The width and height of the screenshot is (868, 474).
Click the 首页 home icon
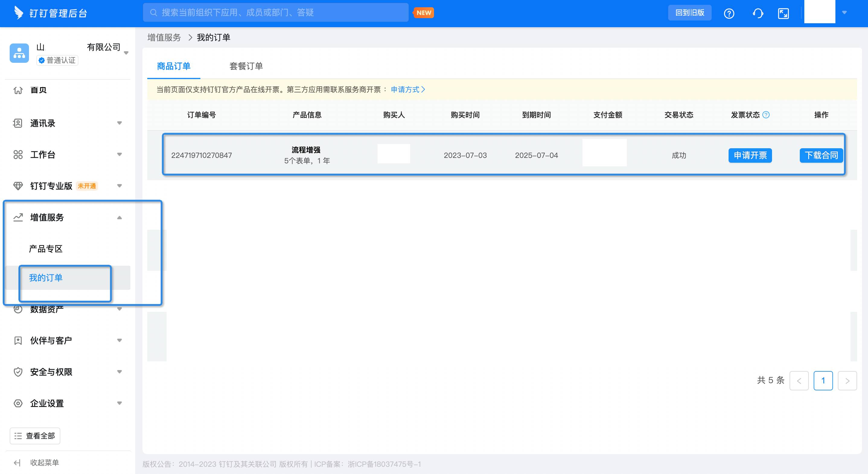[18, 90]
